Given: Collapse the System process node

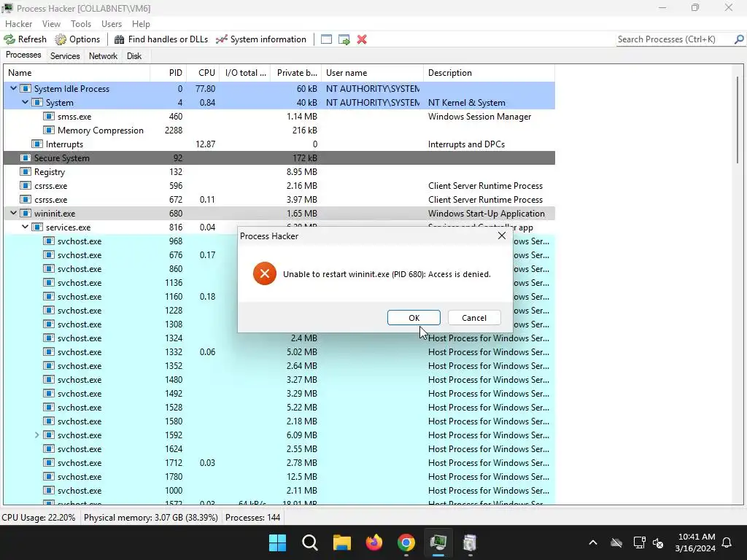Looking at the screenshot, I should (26, 102).
